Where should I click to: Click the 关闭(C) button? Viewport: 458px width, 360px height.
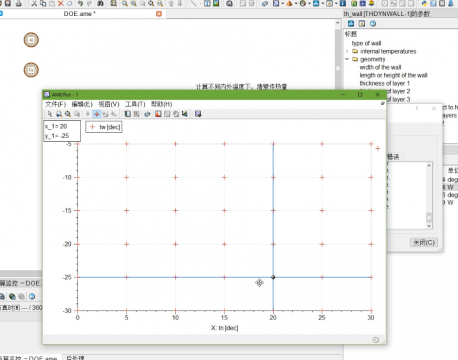pyautogui.click(x=424, y=243)
